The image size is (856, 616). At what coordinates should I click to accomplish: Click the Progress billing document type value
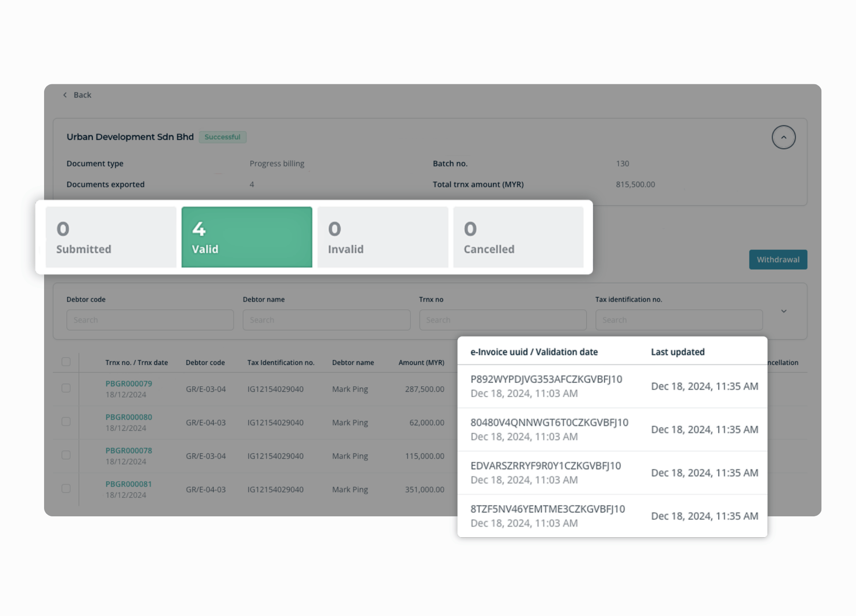277,163
